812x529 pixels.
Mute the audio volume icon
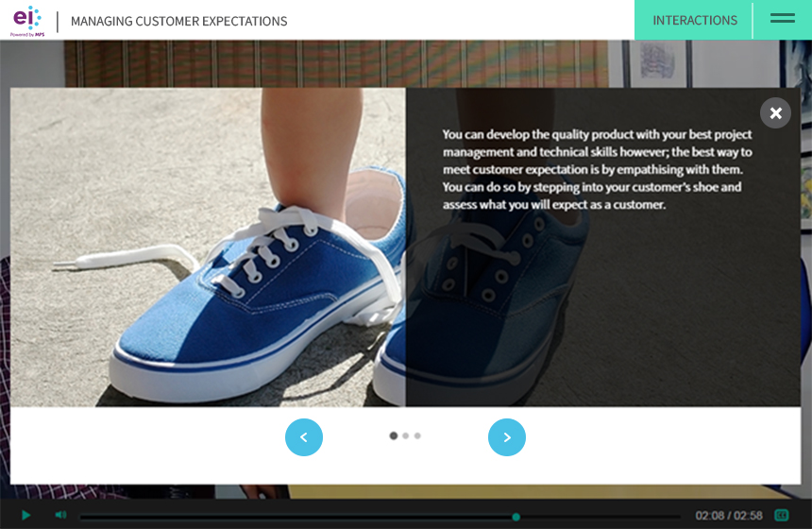(x=60, y=515)
